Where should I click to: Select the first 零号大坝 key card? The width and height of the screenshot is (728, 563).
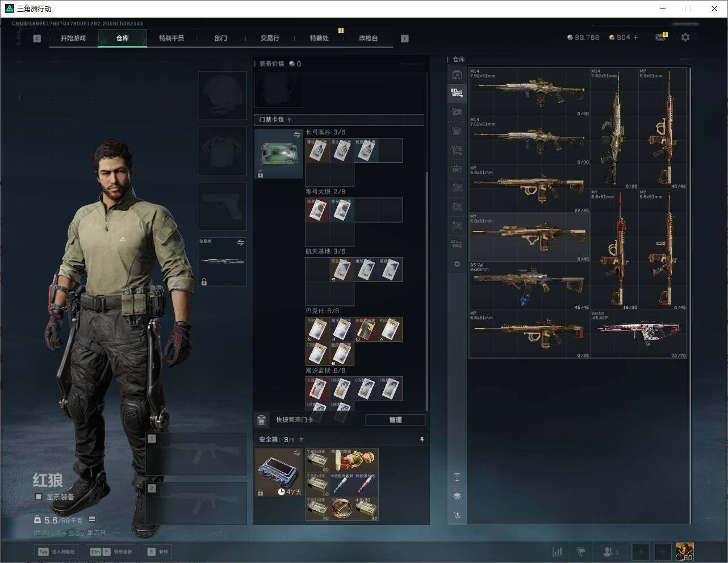pyautogui.click(x=317, y=210)
